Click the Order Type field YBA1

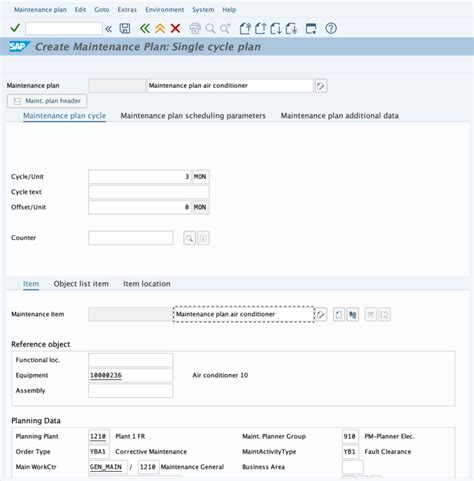[x=99, y=452]
